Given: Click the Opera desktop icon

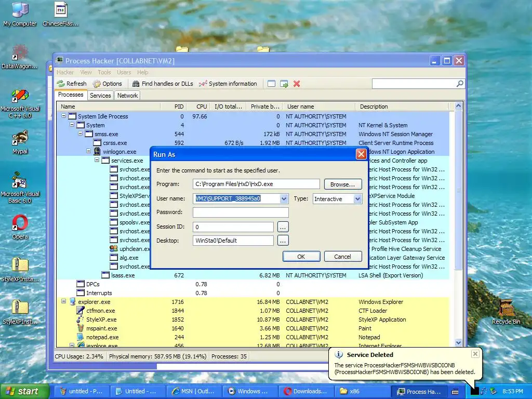Looking at the screenshot, I should pyautogui.click(x=20, y=227).
